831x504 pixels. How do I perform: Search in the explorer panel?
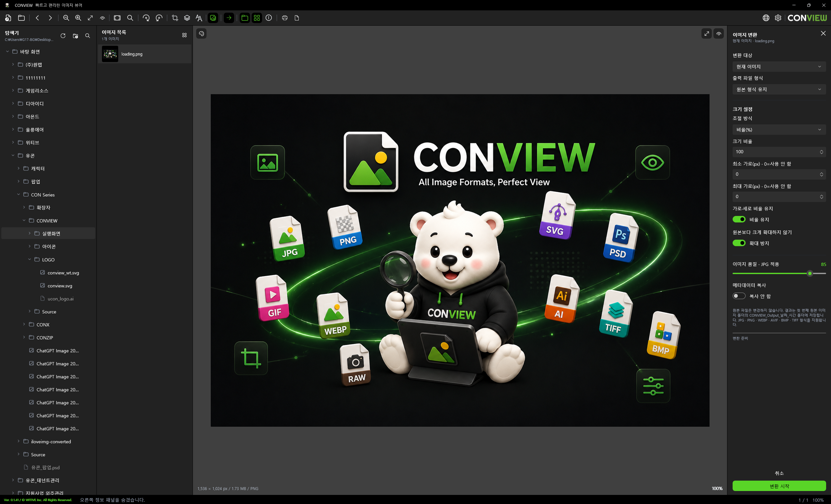coord(88,36)
